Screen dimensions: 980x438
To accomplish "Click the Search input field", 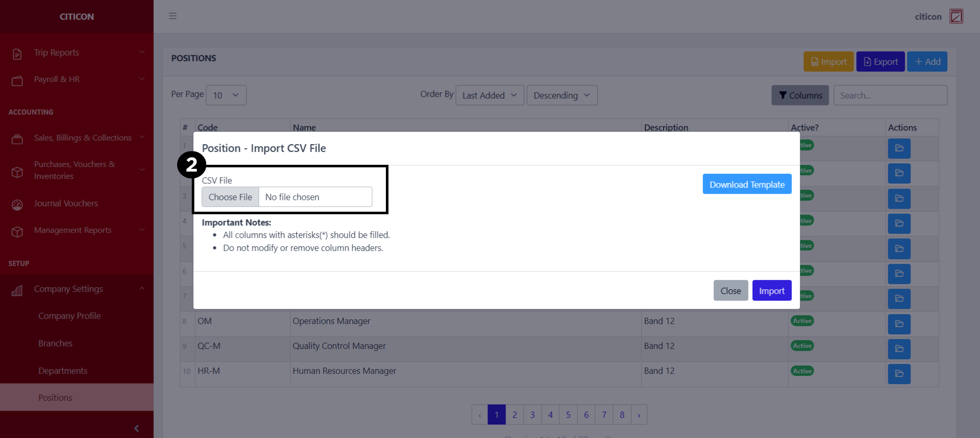I will (x=889, y=95).
